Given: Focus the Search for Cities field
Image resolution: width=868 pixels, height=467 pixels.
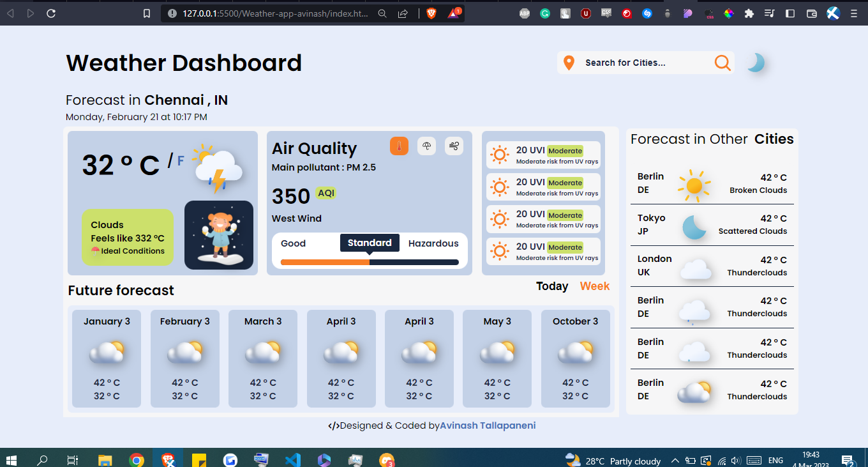Looking at the screenshot, I should (x=646, y=63).
